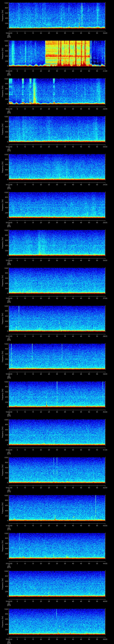Select the 39:00 end time label
114x644 pixels.
pos(105,374)
